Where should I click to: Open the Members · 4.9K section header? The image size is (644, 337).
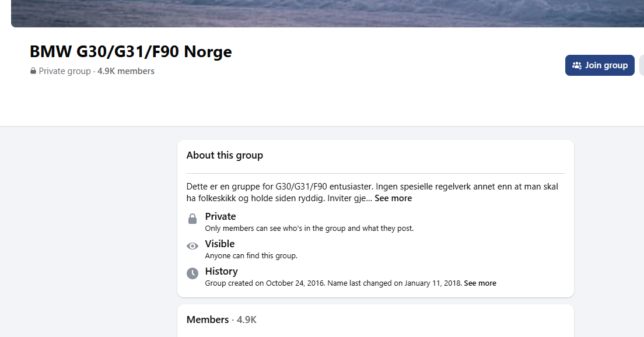(x=222, y=320)
